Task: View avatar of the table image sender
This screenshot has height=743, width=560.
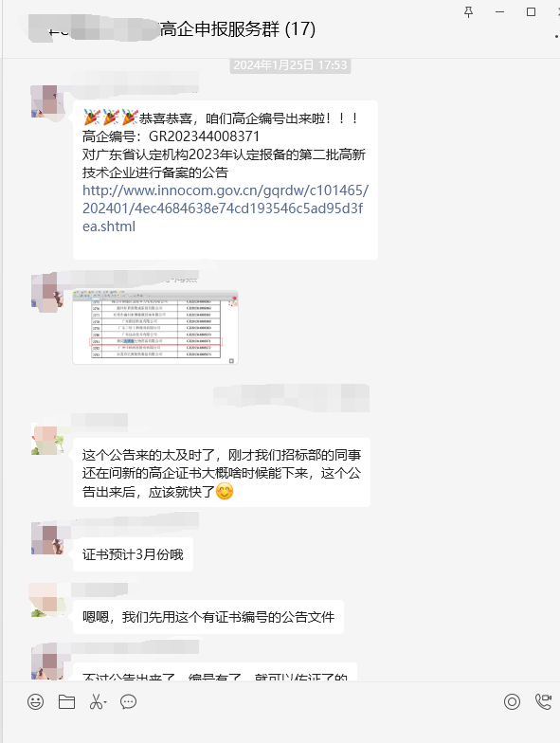Action: pyautogui.click(x=47, y=291)
